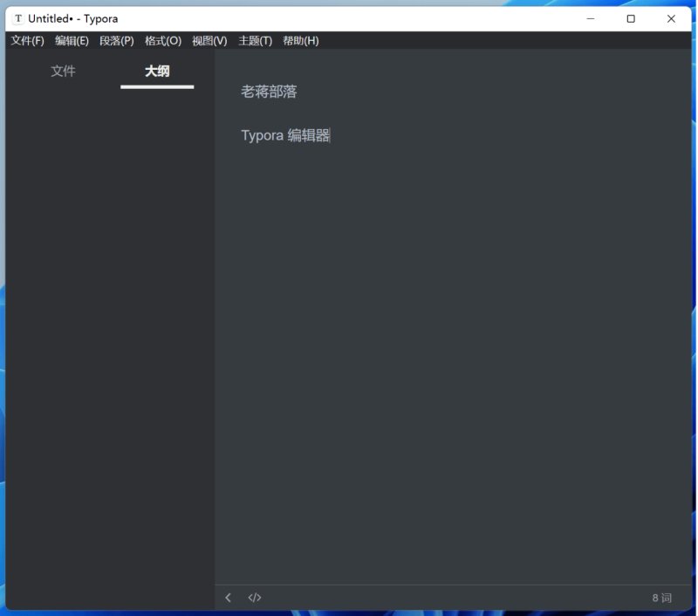Click the 8 词 word count
Image resolution: width=698 pixels, height=616 pixels.
pyautogui.click(x=661, y=598)
